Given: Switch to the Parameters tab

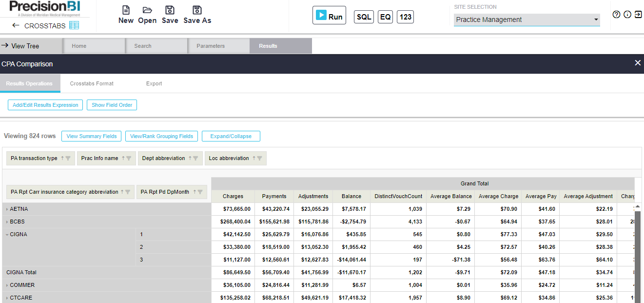Looking at the screenshot, I should pyautogui.click(x=211, y=45).
